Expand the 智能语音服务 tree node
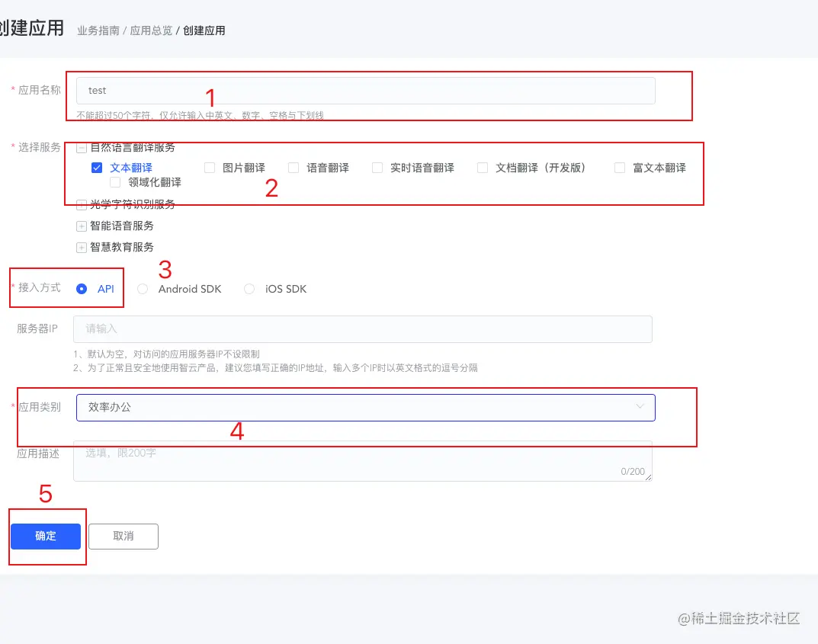Viewport: 818px width, 644px height. point(82,226)
